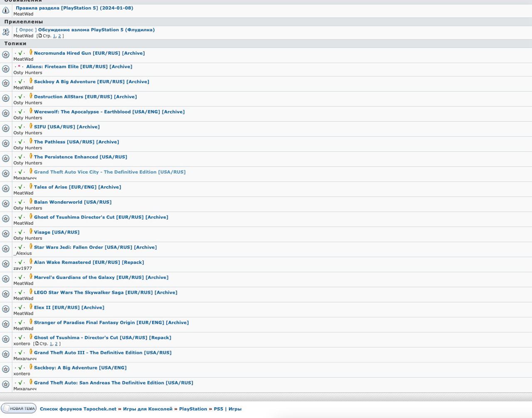Click the green checkmark next to Tales of Arise
The image size is (532, 418).
coord(20,187)
